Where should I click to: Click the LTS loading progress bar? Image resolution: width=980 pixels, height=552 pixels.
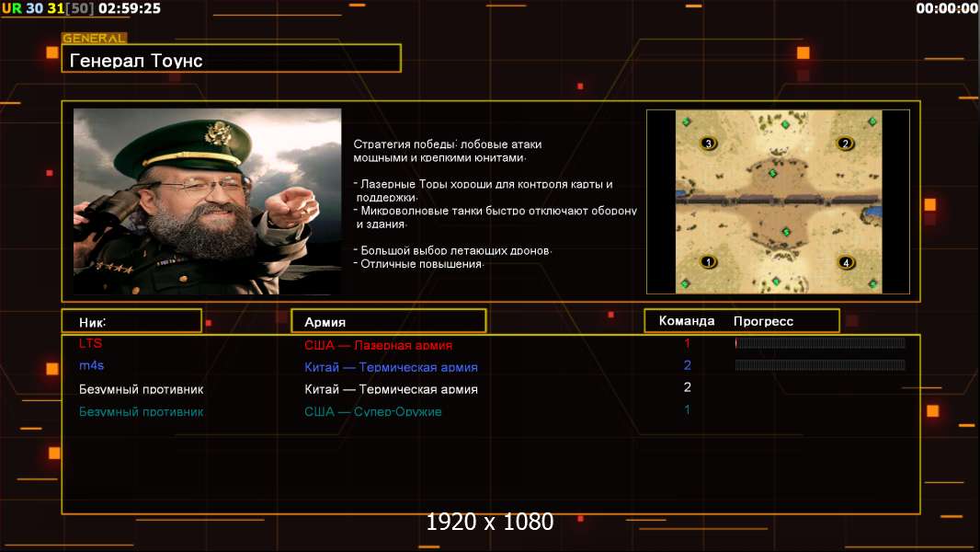[820, 342]
